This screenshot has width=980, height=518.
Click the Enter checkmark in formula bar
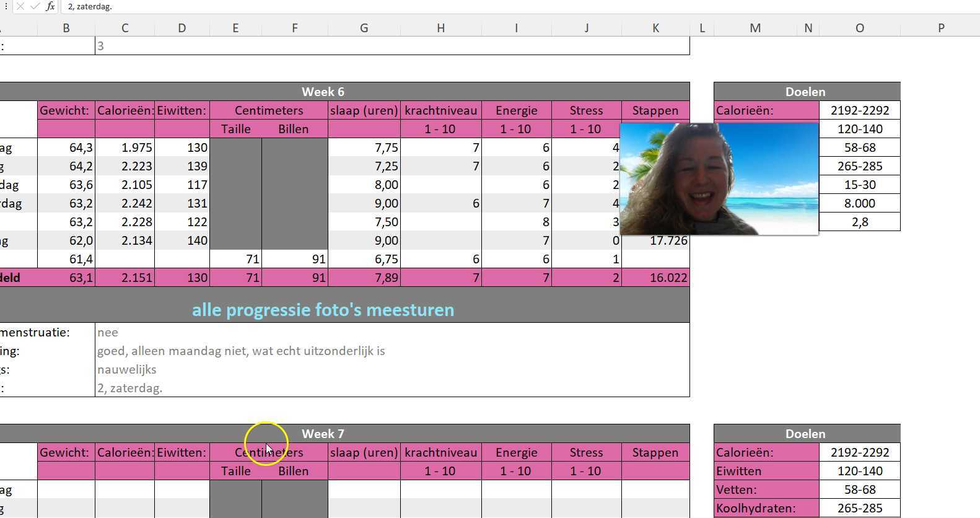[x=35, y=6]
